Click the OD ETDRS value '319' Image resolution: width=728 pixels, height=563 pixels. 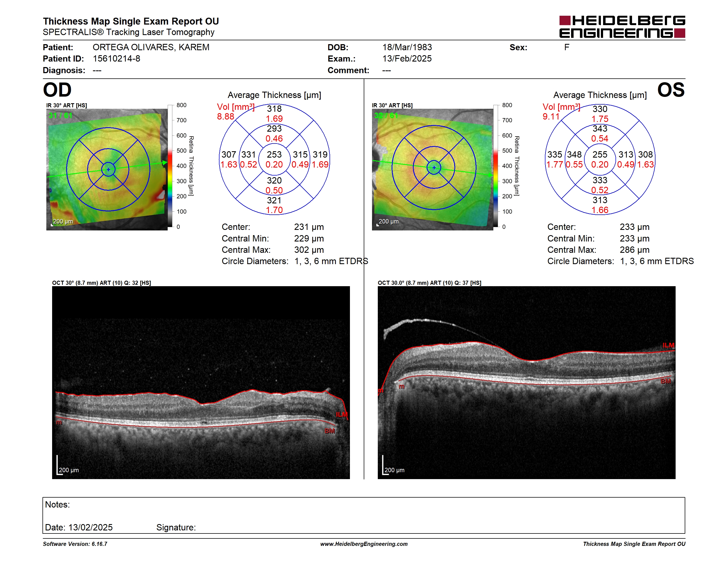point(320,155)
